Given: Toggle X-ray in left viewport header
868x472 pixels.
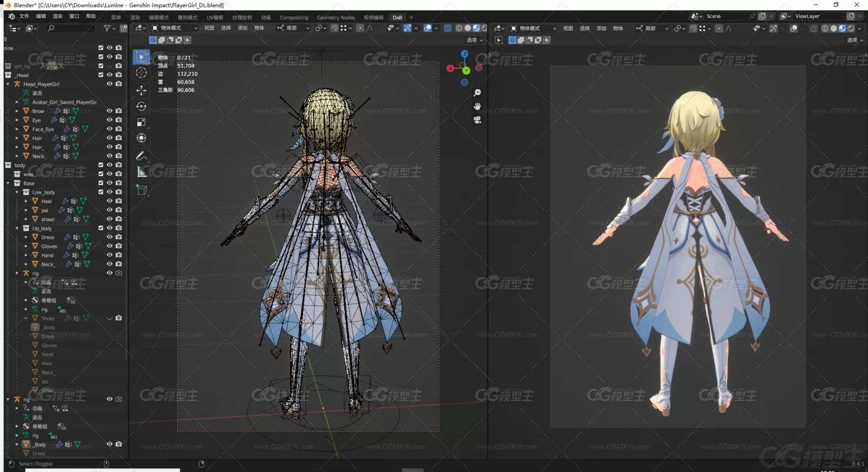Looking at the screenshot, I should (447, 28).
